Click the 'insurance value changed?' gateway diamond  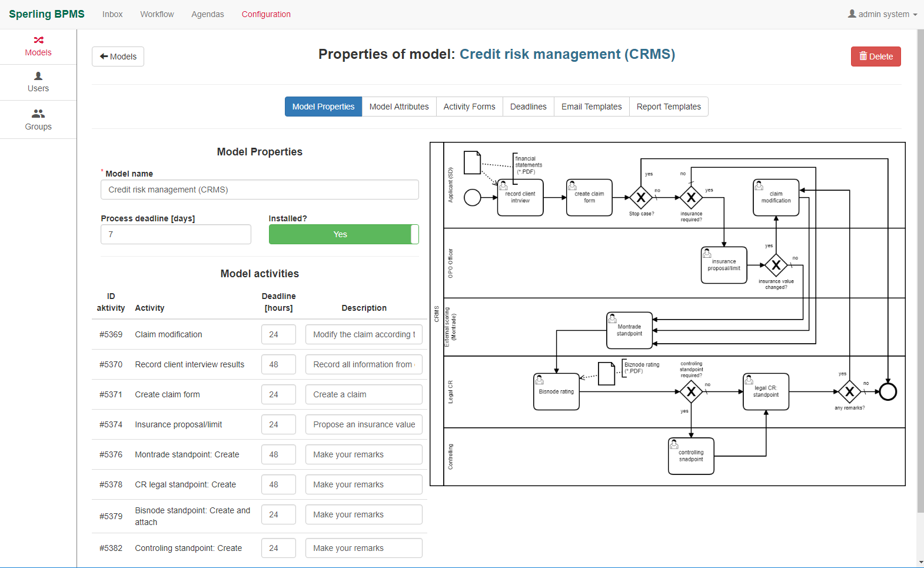point(776,265)
